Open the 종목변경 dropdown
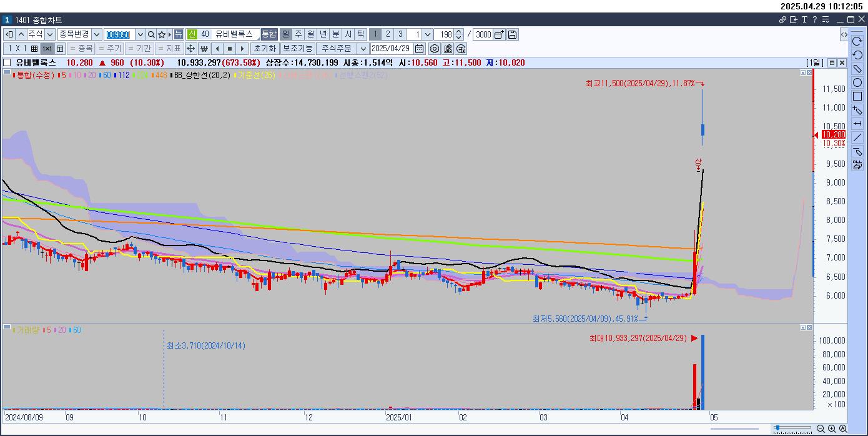This screenshot has height=436, width=868. click(x=97, y=34)
